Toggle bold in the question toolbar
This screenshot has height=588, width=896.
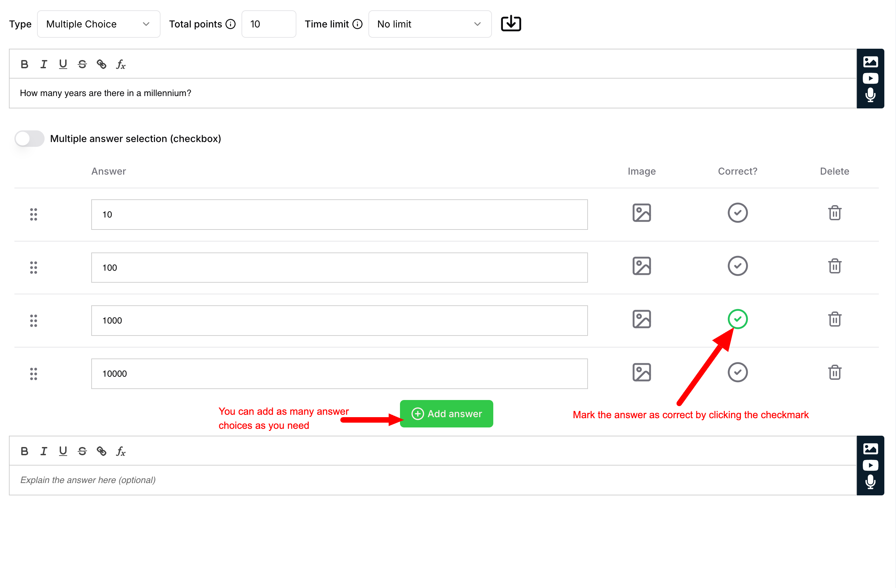click(24, 64)
